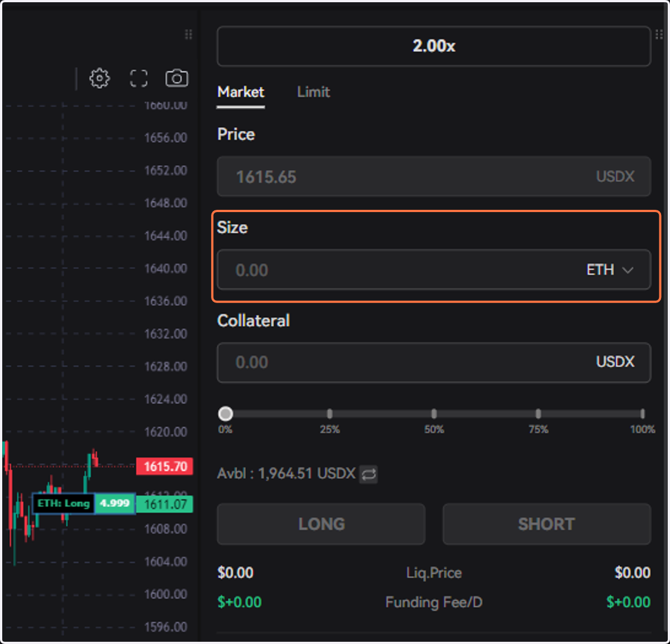Switch to the Market order tab
This screenshot has width=670, height=644.
(241, 92)
